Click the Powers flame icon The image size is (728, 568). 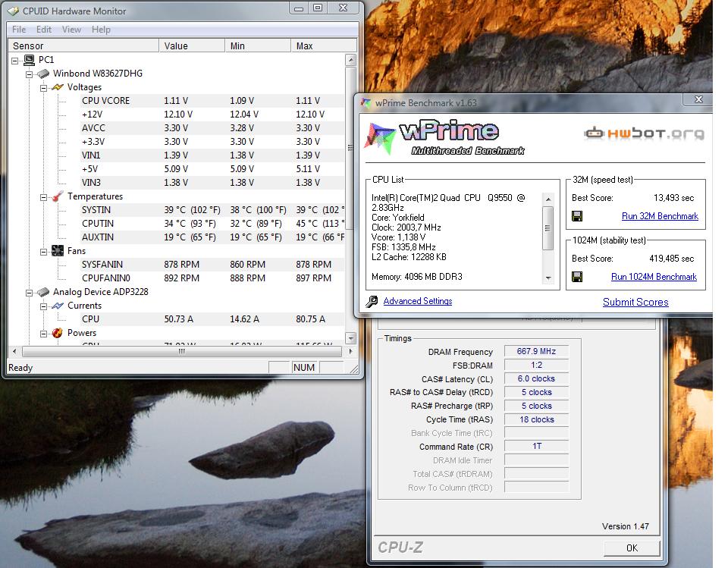[x=57, y=333]
